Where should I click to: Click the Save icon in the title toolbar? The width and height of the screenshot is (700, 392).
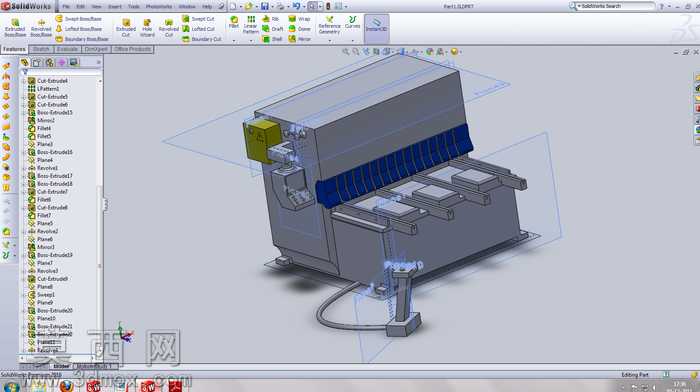tap(265, 6)
